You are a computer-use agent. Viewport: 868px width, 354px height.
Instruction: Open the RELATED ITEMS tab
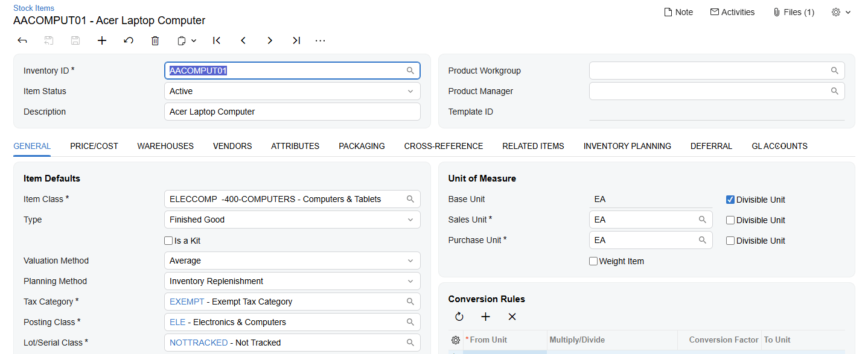click(x=533, y=146)
